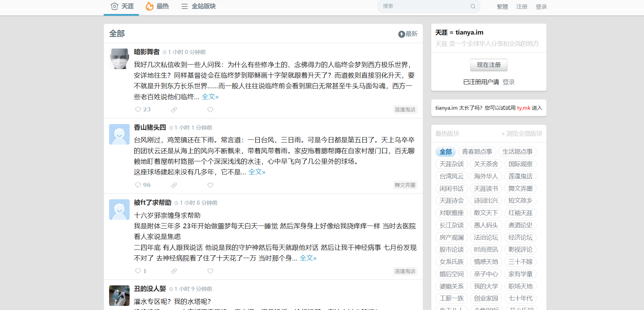Viewport: 644px width, 310px height.
Task: Expand full text of 暗影舞者's post
Action: click(x=210, y=97)
